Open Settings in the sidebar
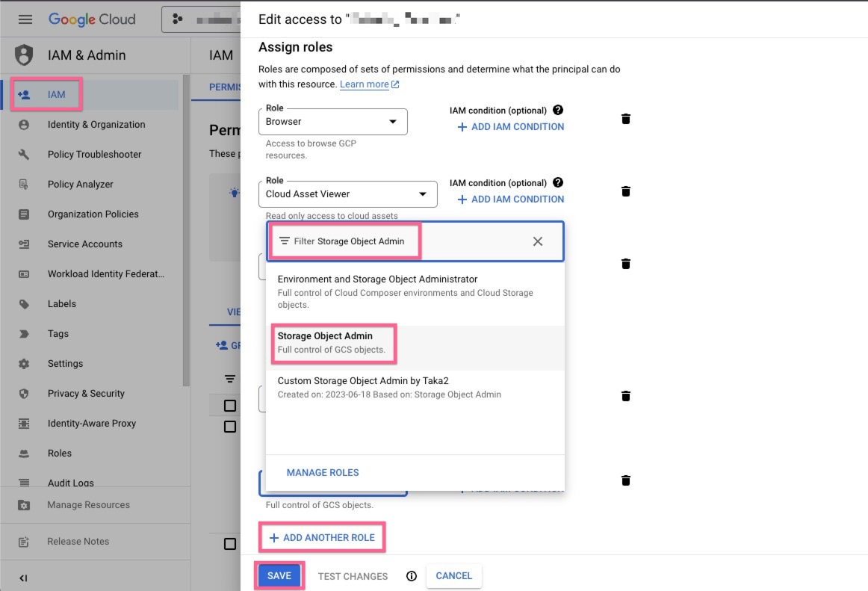 click(x=65, y=364)
